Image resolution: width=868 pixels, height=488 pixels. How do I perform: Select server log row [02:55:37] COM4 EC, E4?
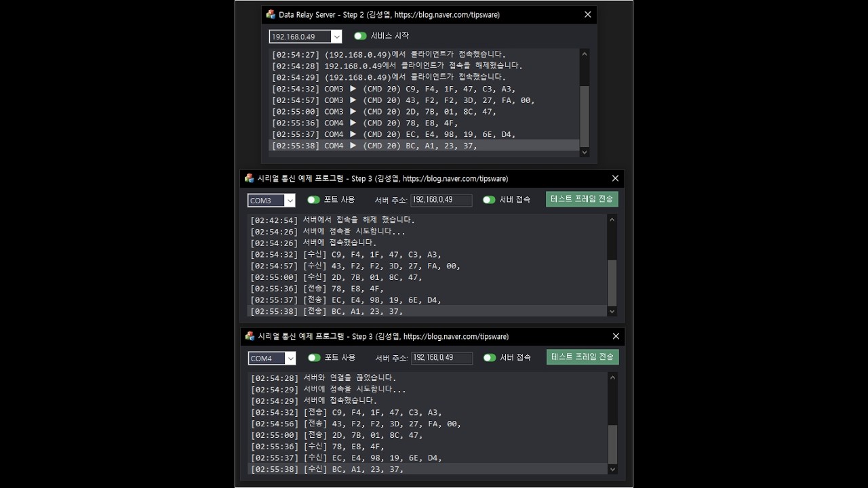click(x=425, y=134)
